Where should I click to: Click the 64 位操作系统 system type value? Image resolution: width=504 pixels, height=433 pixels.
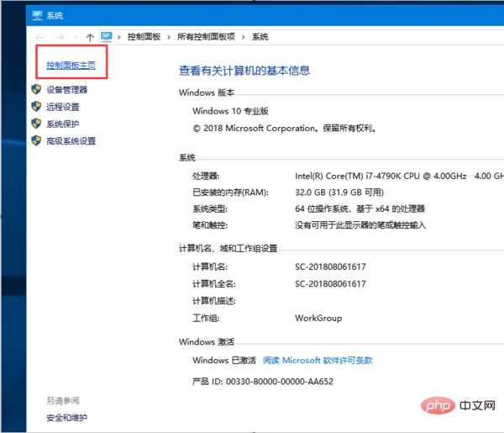[x=360, y=209]
